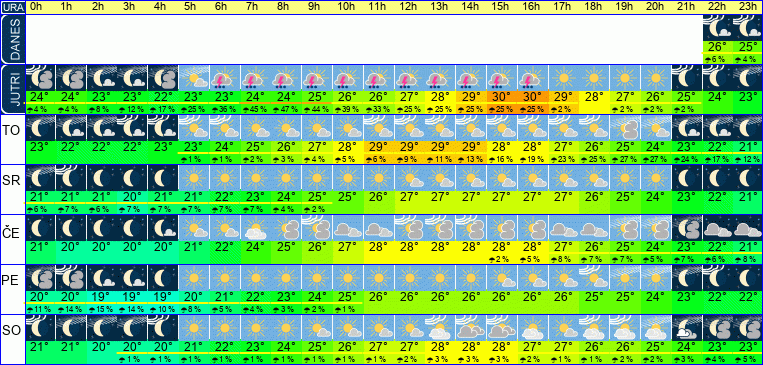This screenshot has width=763, height=365.
Task: Click the 19° temperature at 3h PE
Action: pos(132,296)
